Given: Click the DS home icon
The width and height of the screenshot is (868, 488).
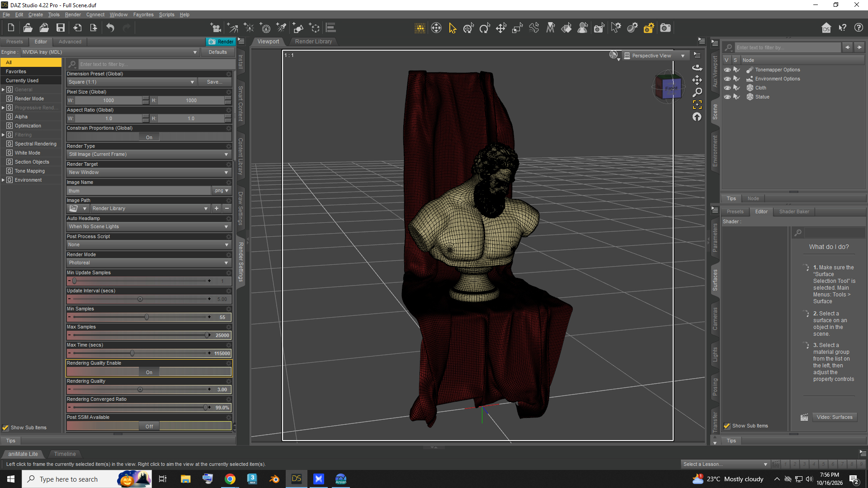Looking at the screenshot, I should [x=826, y=28].
